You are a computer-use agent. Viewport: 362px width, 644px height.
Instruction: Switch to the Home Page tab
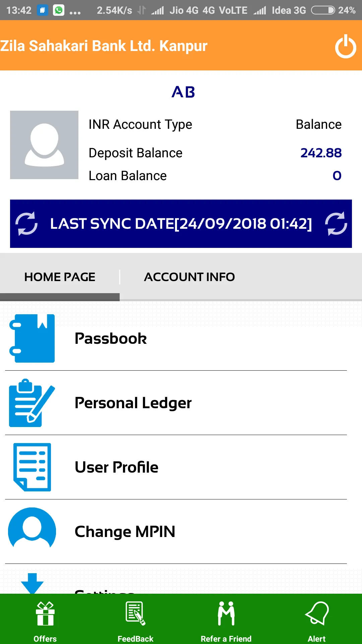point(60,277)
